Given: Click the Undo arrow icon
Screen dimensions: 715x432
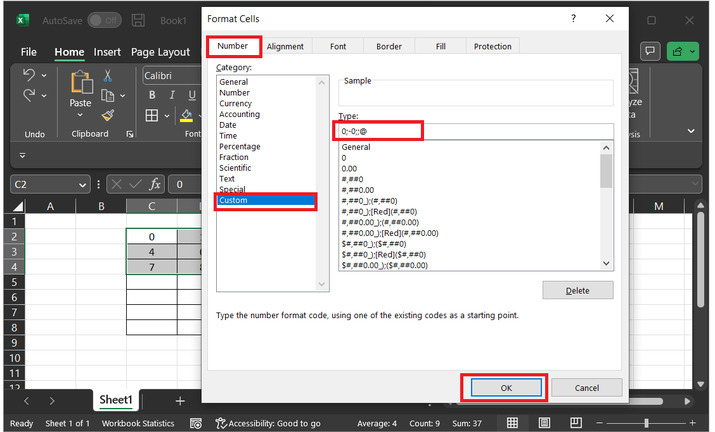Looking at the screenshot, I should pyautogui.click(x=29, y=76).
